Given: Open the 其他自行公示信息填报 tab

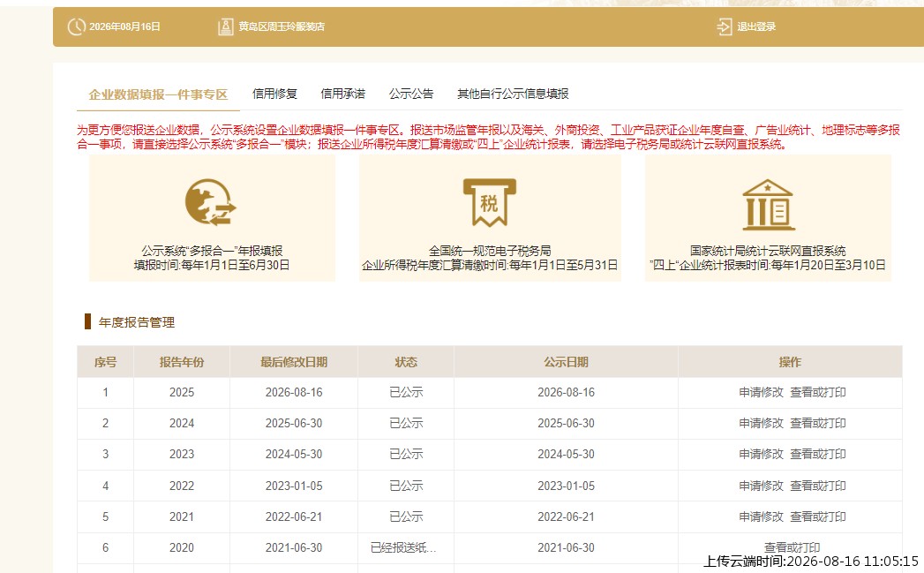Looking at the screenshot, I should [513, 94].
